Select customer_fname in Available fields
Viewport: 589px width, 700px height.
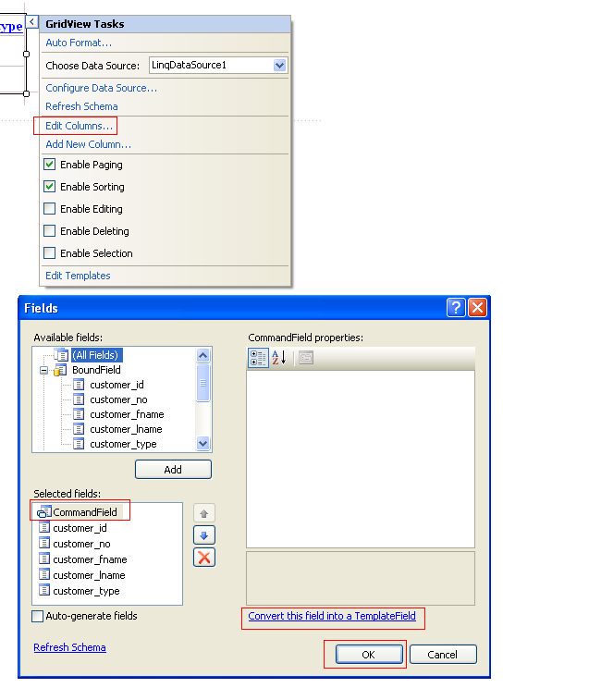coord(126,414)
